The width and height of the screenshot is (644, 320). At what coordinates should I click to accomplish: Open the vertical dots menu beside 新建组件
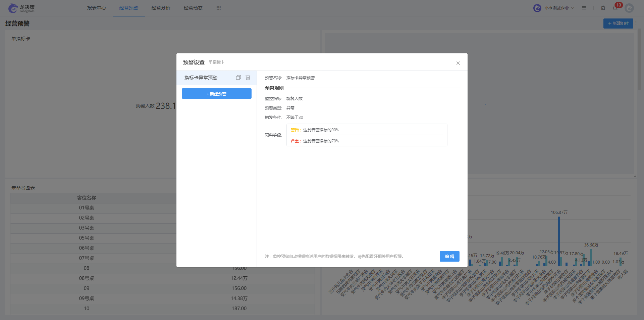pyautogui.click(x=636, y=23)
